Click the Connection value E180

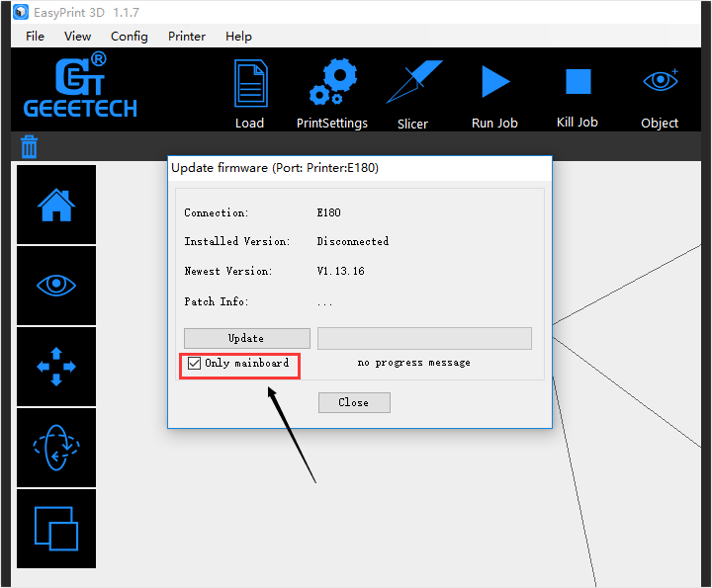tap(328, 212)
